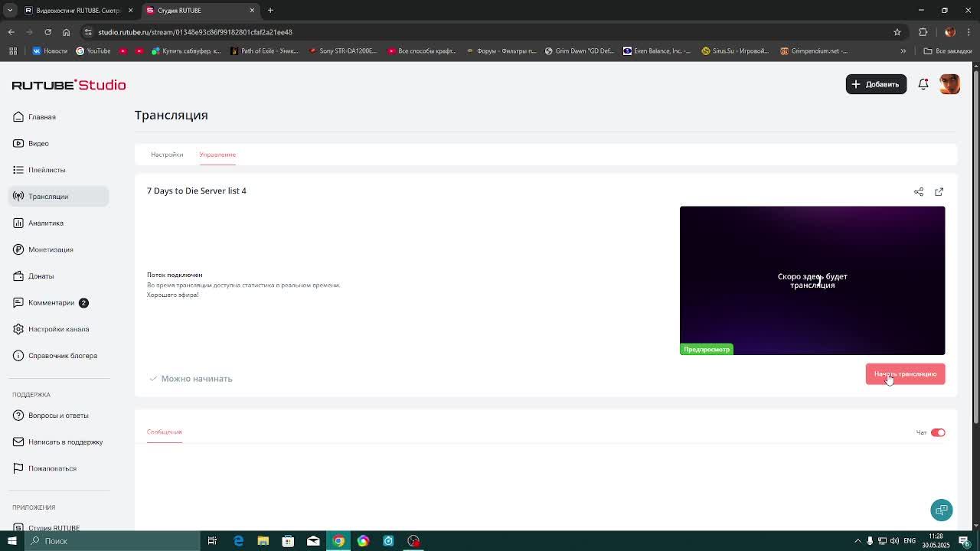980x551 pixels.
Task: Click Начать трансляцию button
Action: coord(905,374)
